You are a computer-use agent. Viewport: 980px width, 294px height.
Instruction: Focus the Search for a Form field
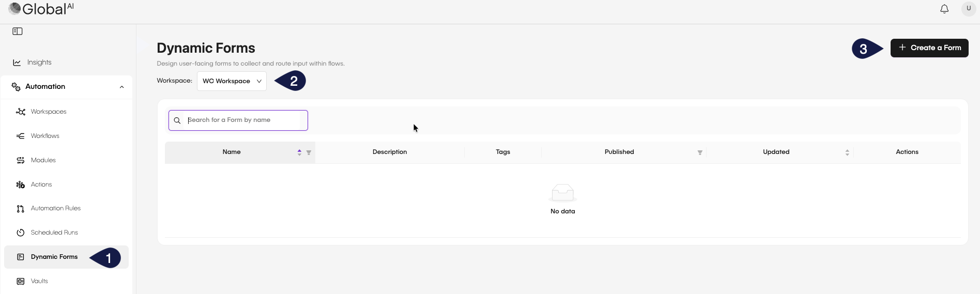pyautogui.click(x=243, y=120)
